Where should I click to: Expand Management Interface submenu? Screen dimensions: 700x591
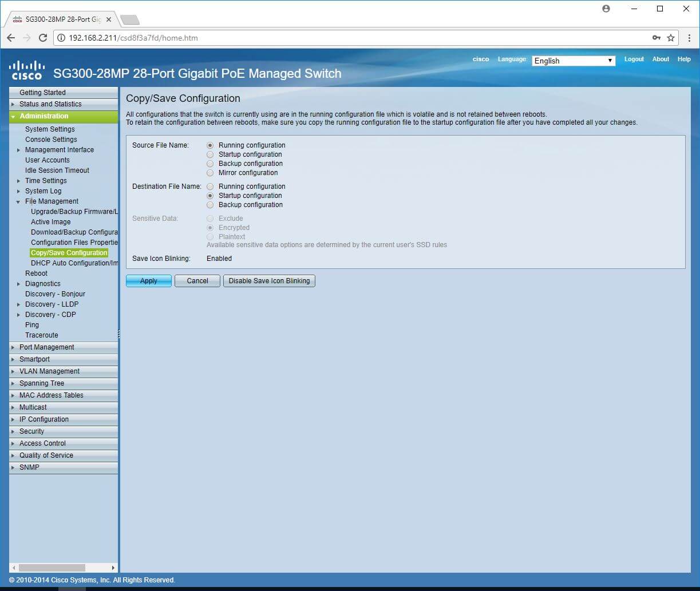pyautogui.click(x=19, y=150)
